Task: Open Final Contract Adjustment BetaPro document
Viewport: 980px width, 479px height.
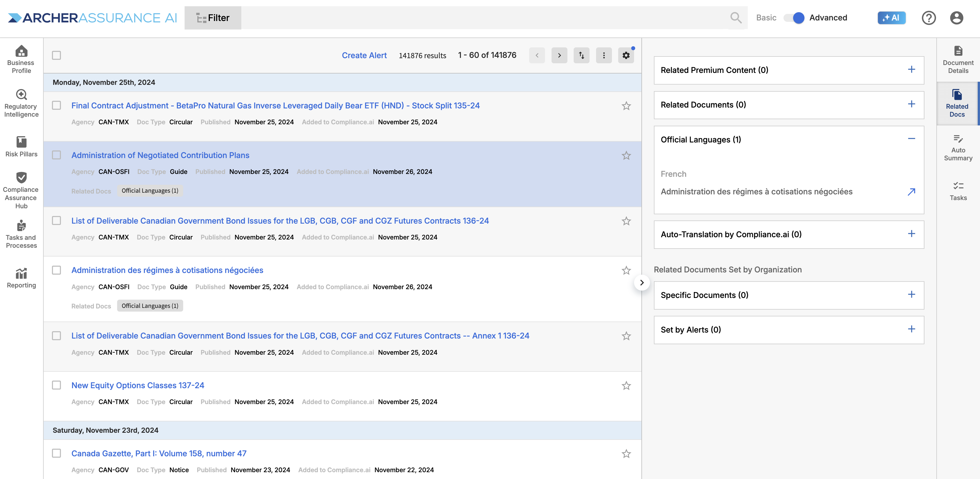Action: (x=275, y=106)
